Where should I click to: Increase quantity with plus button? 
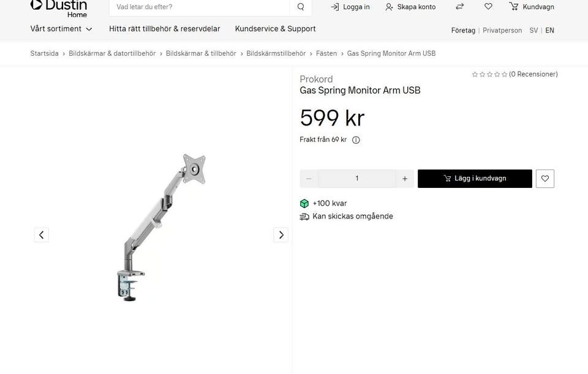coord(405,179)
